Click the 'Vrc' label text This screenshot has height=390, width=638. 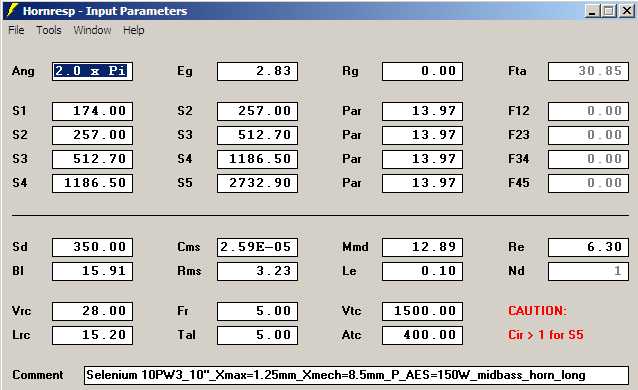coord(22,311)
